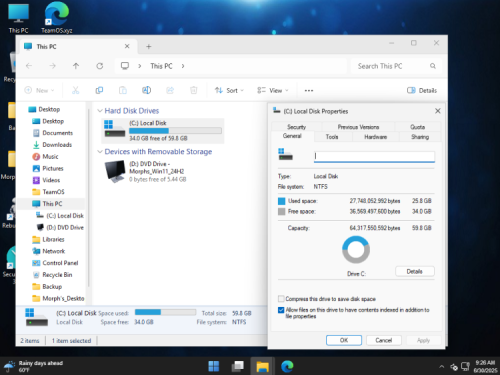Open the TeamOS.xyz Edge desktop shortcut
Image resolution: width=500 pixels, height=375 pixels.
click(57, 18)
